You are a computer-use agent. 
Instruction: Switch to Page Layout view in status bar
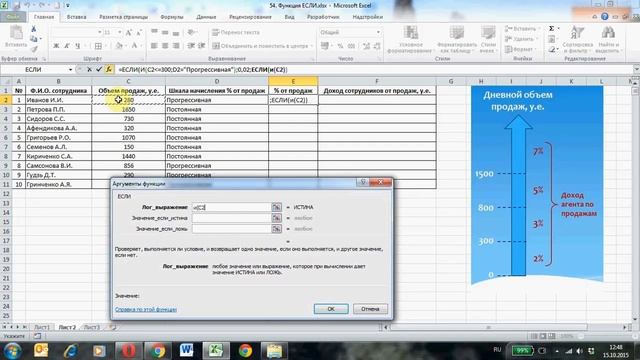pos(543,336)
